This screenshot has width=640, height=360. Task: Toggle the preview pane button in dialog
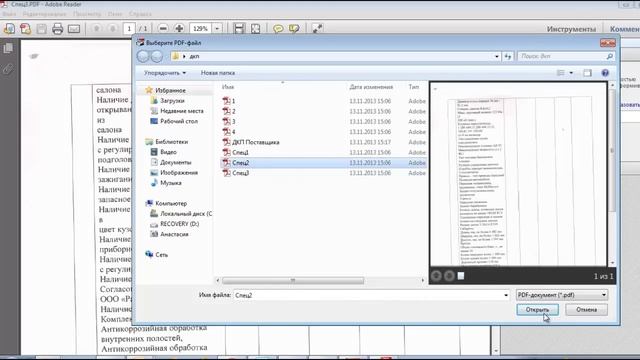click(x=587, y=73)
